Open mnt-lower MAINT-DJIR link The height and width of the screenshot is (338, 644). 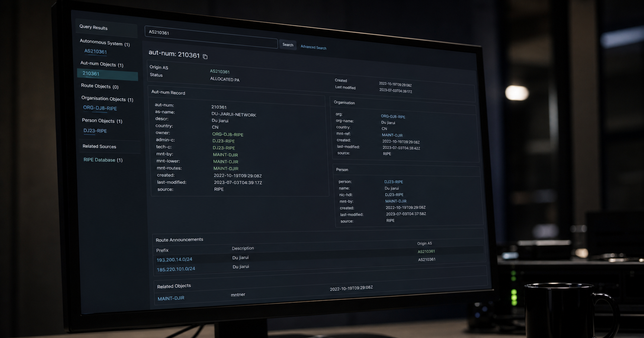[225, 162]
